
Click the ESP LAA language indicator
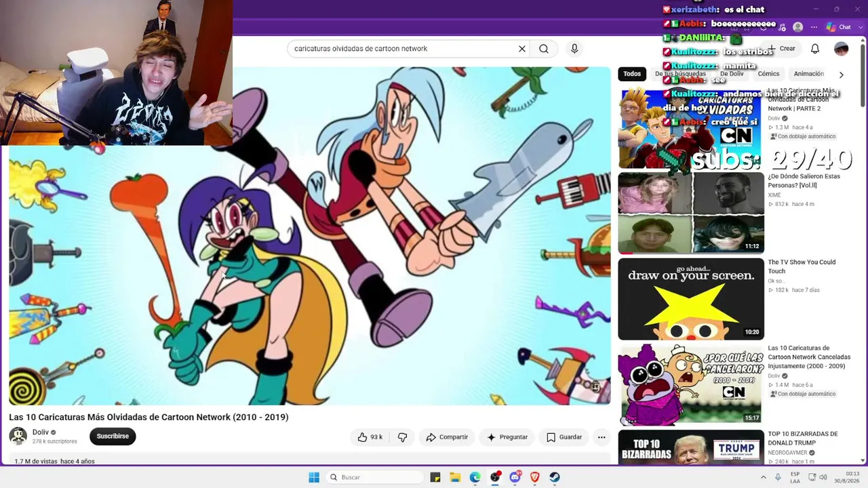[795, 477]
